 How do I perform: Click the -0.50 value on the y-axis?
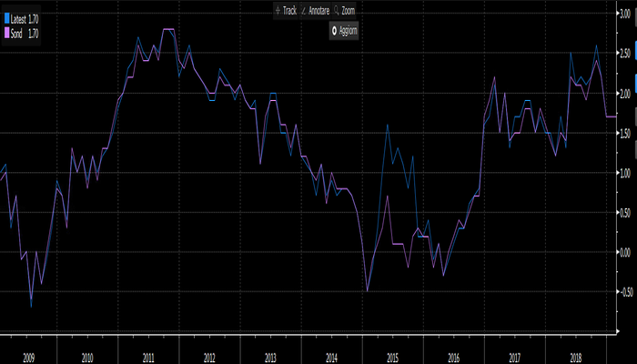click(x=623, y=292)
